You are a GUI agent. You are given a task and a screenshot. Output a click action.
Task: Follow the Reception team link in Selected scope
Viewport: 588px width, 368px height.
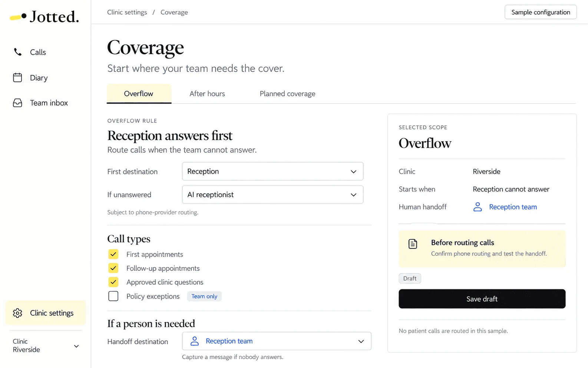click(x=513, y=207)
